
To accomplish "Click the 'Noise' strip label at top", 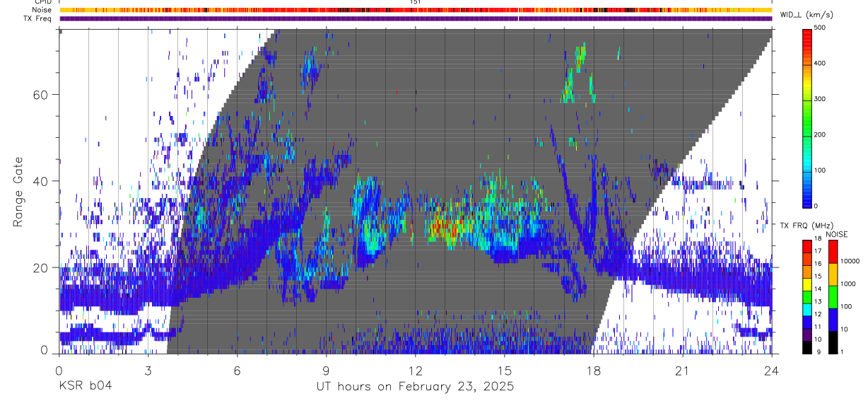I will pos(42,10).
